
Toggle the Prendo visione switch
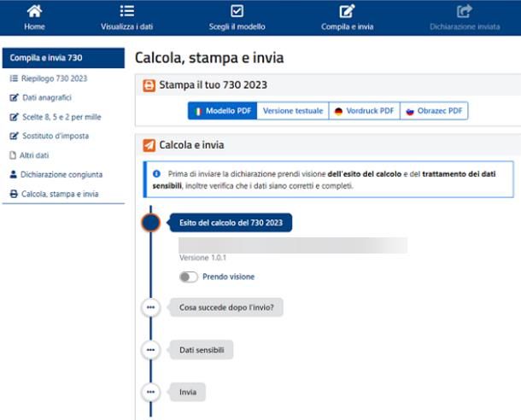pos(189,277)
